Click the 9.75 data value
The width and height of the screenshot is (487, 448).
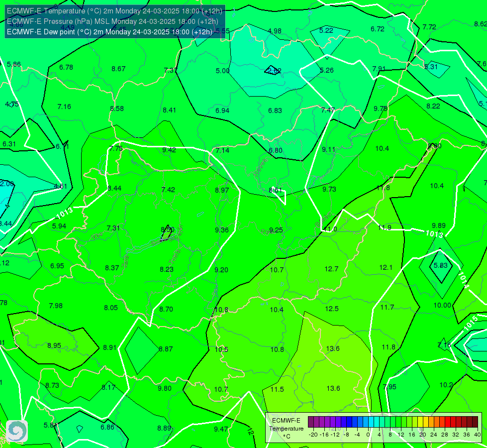(381, 109)
